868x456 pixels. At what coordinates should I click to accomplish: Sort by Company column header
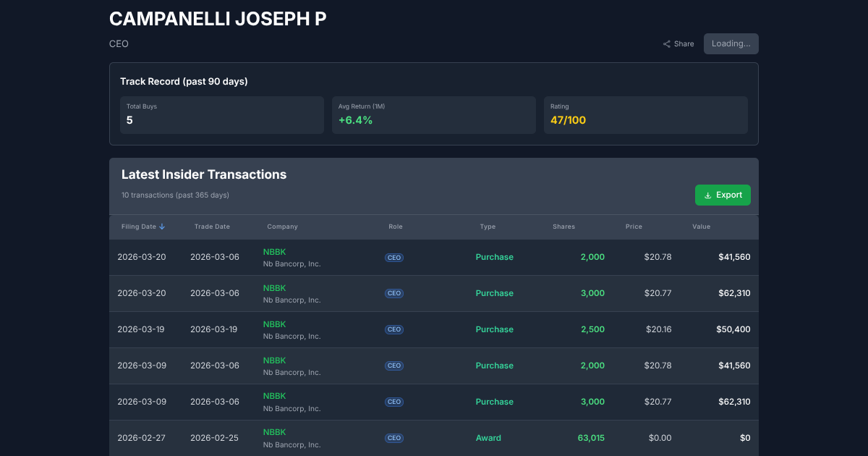coord(282,227)
